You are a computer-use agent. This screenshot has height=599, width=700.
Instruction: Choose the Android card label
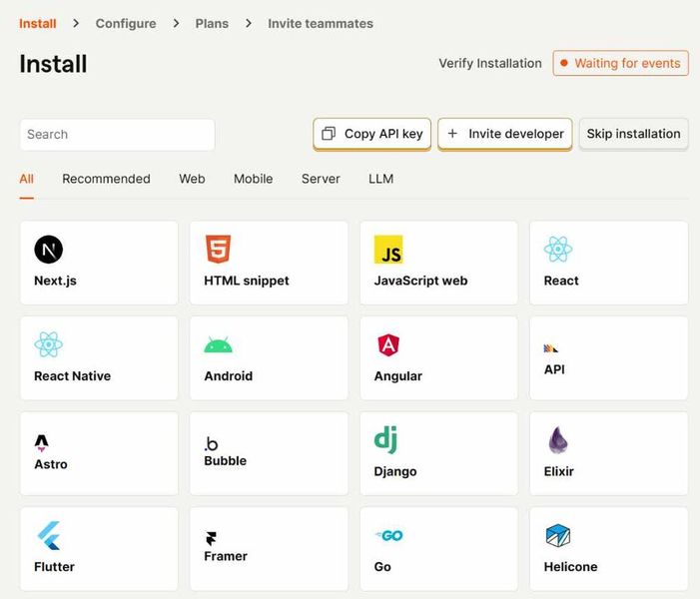click(x=228, y=376)
